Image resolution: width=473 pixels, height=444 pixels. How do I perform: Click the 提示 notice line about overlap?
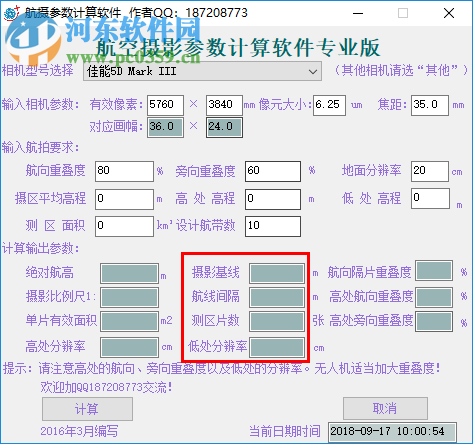coord(222,369)
